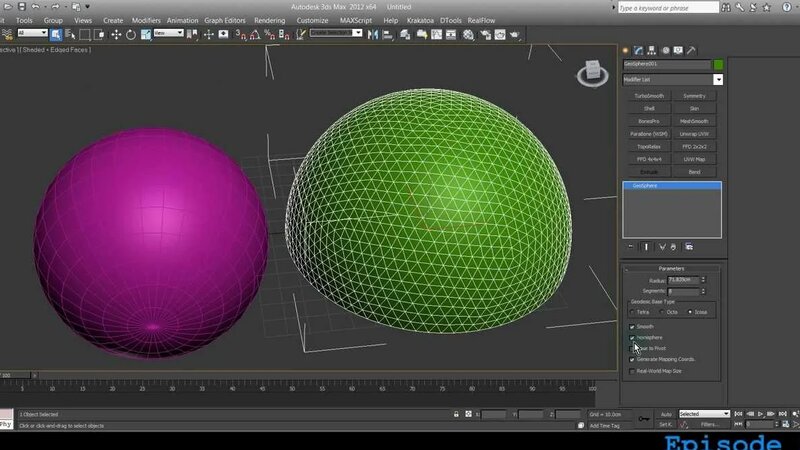The width and height of the screenshot is (800, 450).
Task: Select Octa geodesic base type
Action: coord(662,312)
